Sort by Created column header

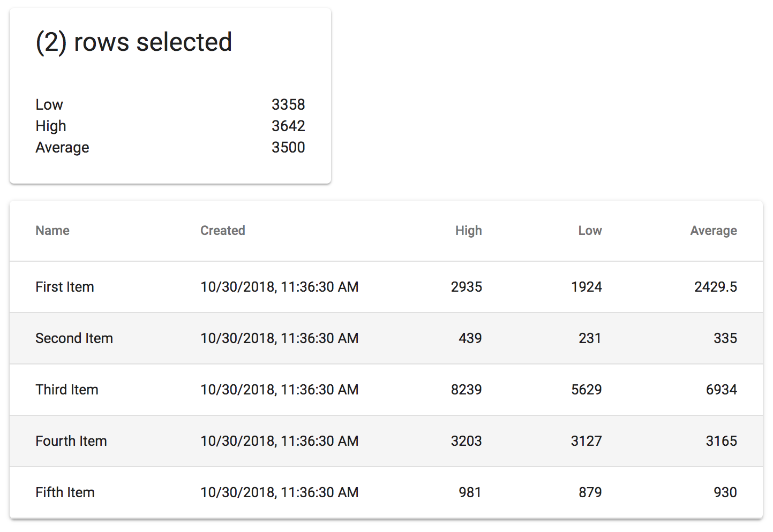click(223, 231)
